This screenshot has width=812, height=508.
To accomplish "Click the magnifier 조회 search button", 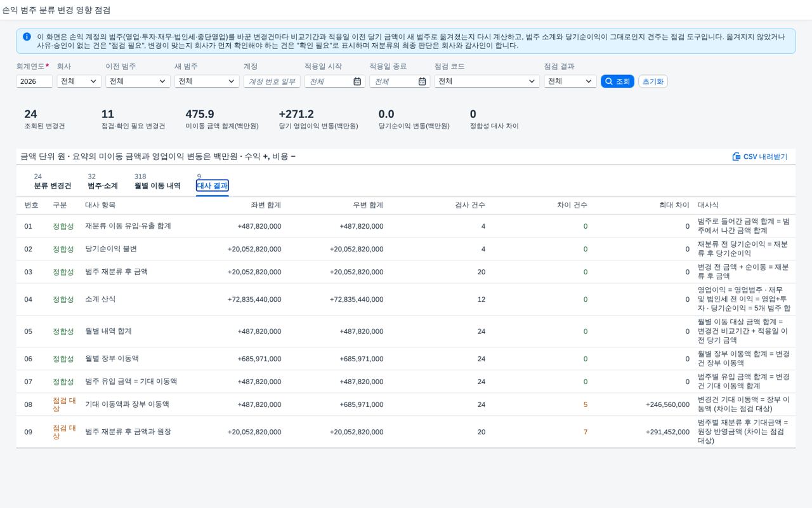I will point(617,81).
